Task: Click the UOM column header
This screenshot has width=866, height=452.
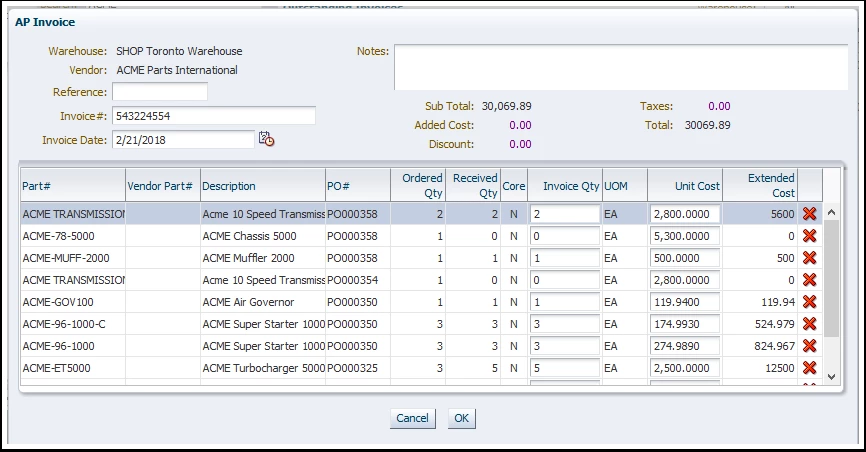Action: [625, 186]
